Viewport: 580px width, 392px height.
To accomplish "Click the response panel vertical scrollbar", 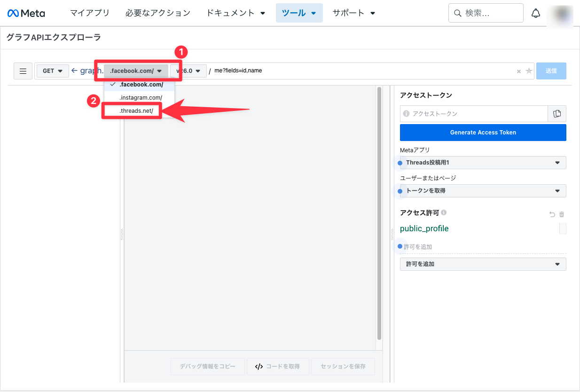I will (x=379, y=213).
